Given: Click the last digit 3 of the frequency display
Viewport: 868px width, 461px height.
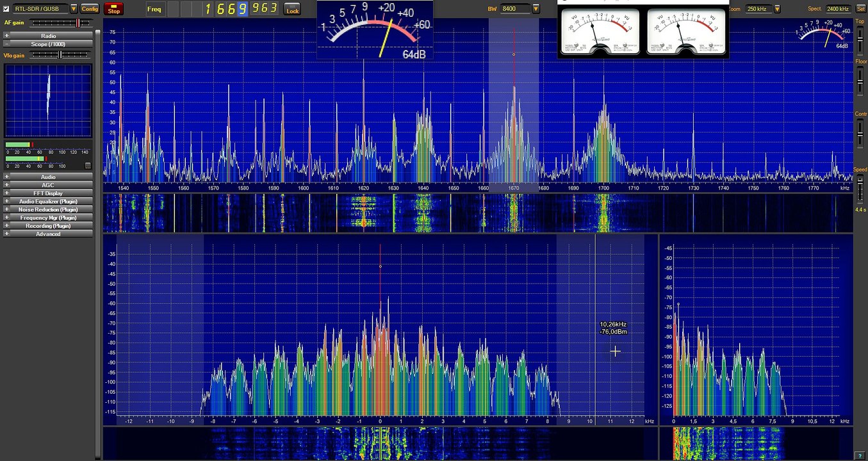Looking at the screenshot, I should [x=274, y=9].
